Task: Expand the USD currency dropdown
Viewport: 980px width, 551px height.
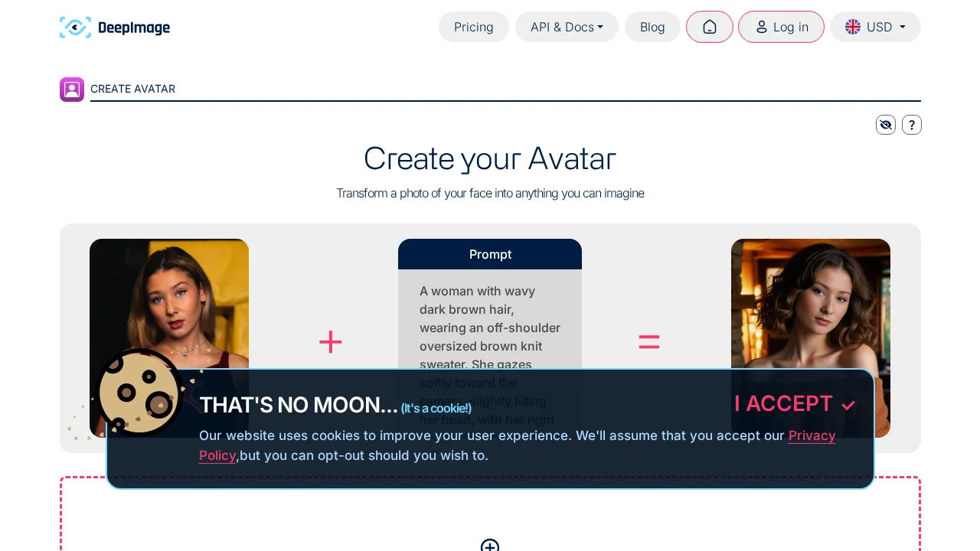Action: click(875, 27)
